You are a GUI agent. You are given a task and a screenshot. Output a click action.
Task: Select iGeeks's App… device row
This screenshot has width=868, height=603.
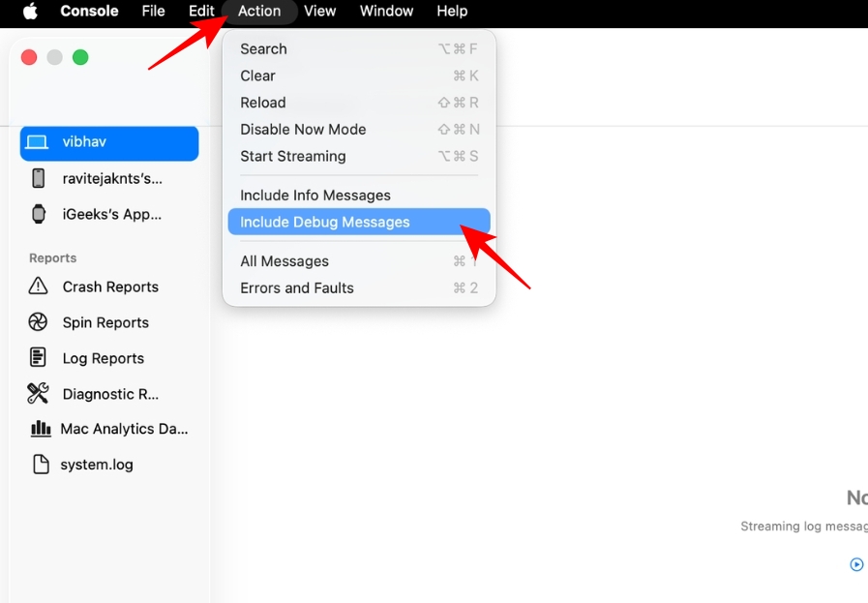coord(109,214)
